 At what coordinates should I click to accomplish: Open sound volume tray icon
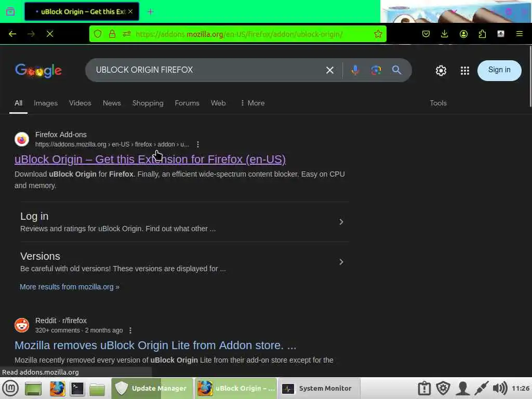(500, 389)
